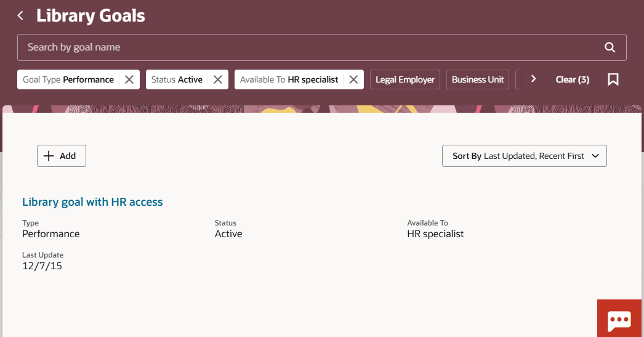Remove the Available To HR specialist filter
This screenshot has width=644, height=337.
[353, 79]
